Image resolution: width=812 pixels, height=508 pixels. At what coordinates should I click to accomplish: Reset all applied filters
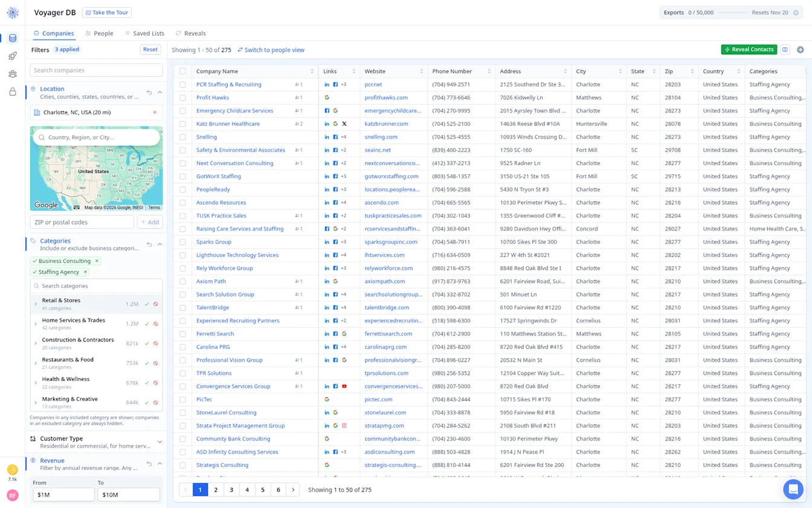click(150, 50)
